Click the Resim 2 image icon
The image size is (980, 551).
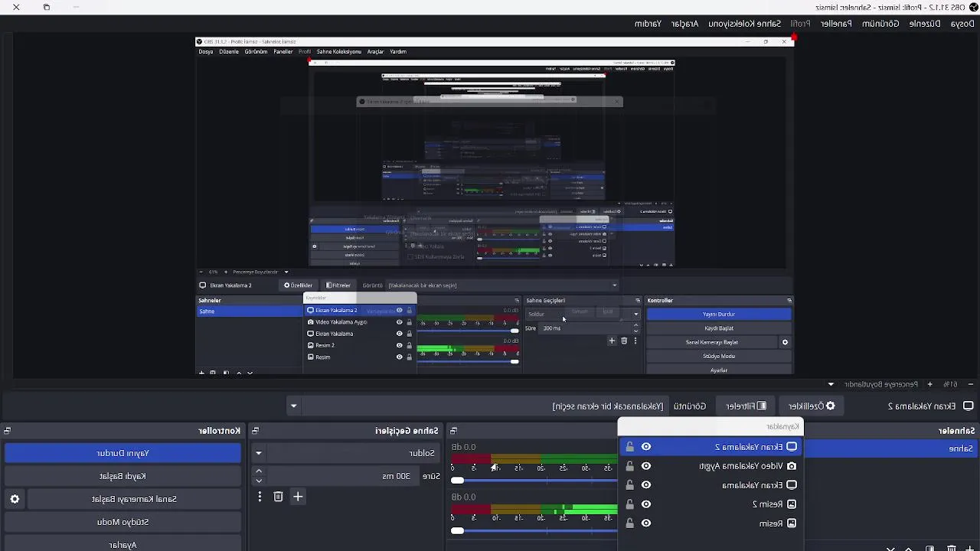[792, 504]
